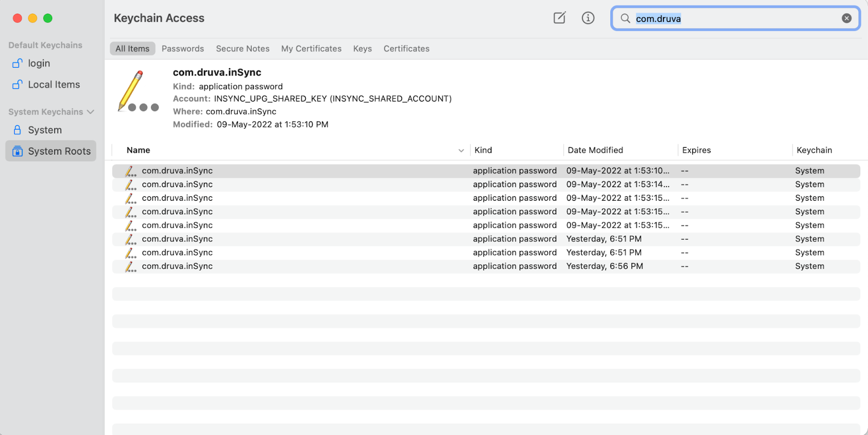Click the create new keychain item icon
This screenshot has height=435, width=868.
click(x=559, y=18)
